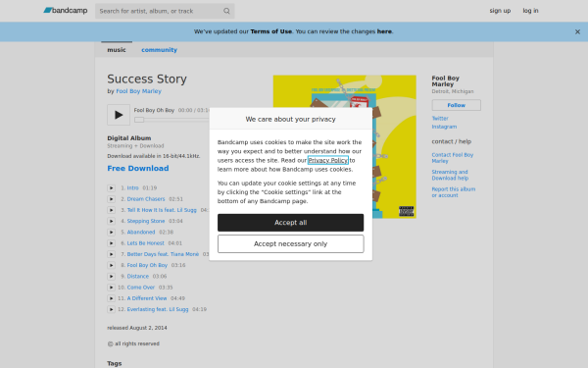This screenshot has height=368, width=588.
Task: Play the main Fool Boy Oh Boy track
Action: [119, 115]
